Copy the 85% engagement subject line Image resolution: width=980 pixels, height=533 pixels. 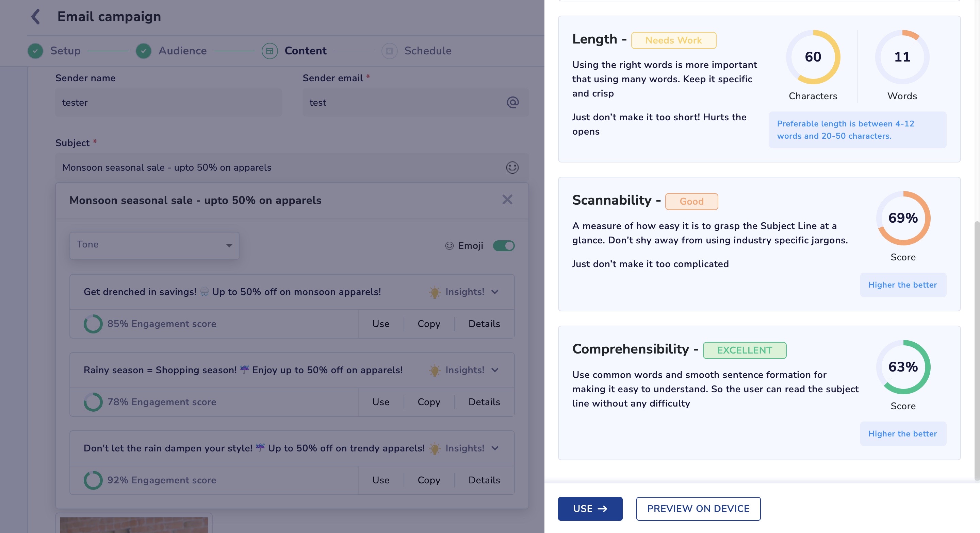point(429,324)
